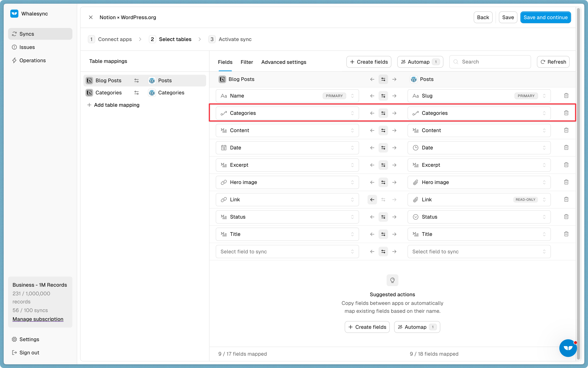Delete the Categories field mapping row
The height and width of the screenshot is (368, 588).
tap(566, 113)
